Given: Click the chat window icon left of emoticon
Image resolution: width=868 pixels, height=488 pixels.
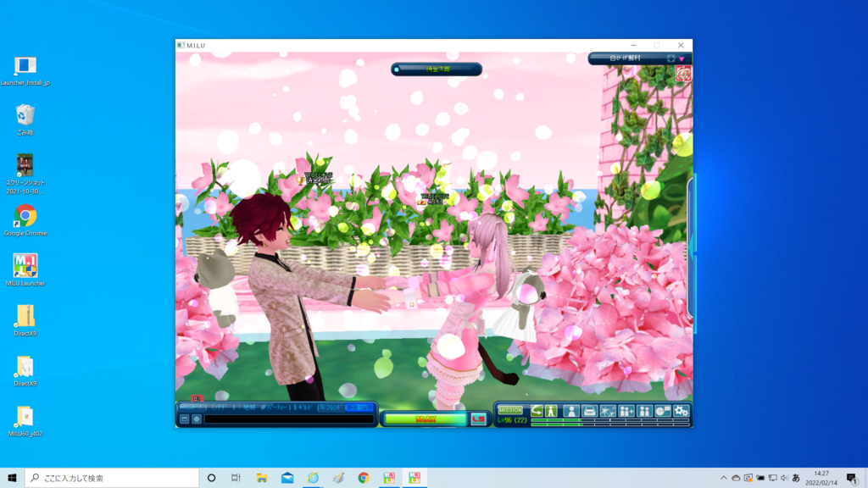Looking at the screenshot, I should (185, 419).
